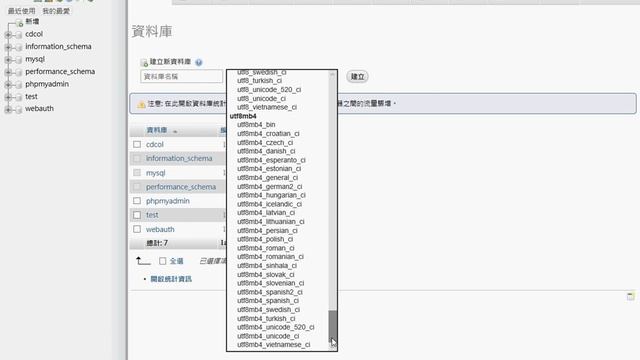Check the test row checkbox
The width and height of the screenshot is (640, 360).
pyautogui.click(x=137, y=215)
